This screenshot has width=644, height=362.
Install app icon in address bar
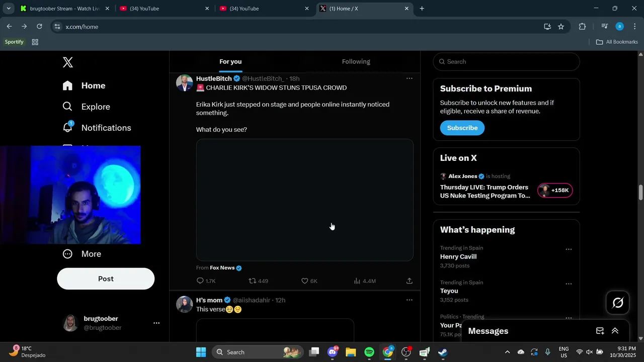tap(547, 27)
